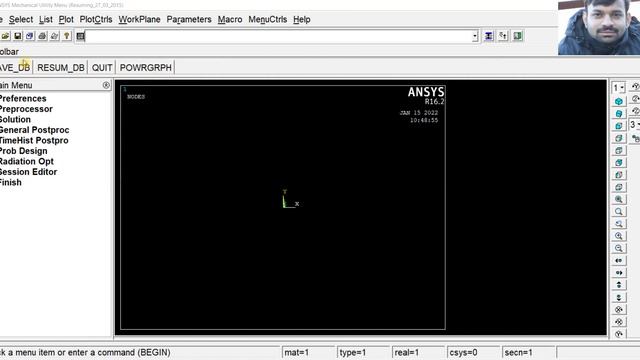Click the webcam video thumbnail
This screenshot has width=640, height=360.
click(x=599, y=27)
